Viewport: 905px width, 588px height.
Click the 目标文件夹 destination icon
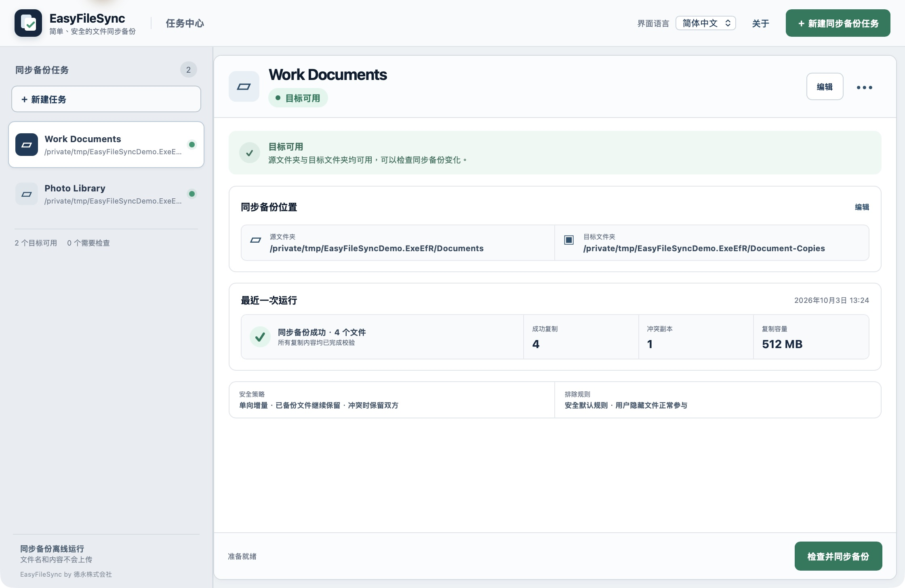tap(569, 240)
